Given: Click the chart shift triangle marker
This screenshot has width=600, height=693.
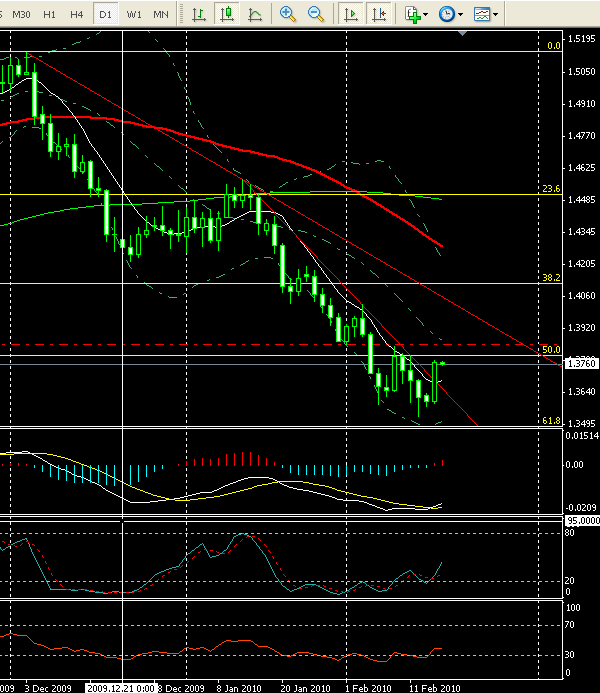Looking at the screenshot, I should pos(463,33).
